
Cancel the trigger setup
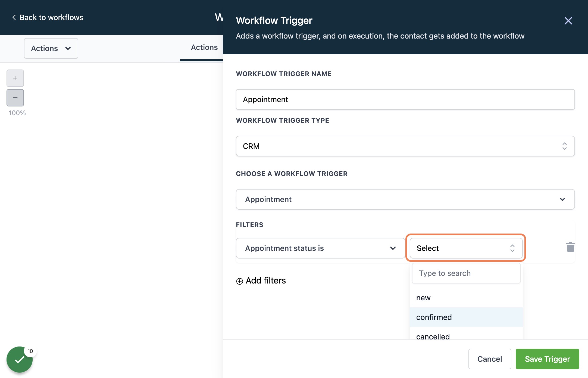click(490, 359)
